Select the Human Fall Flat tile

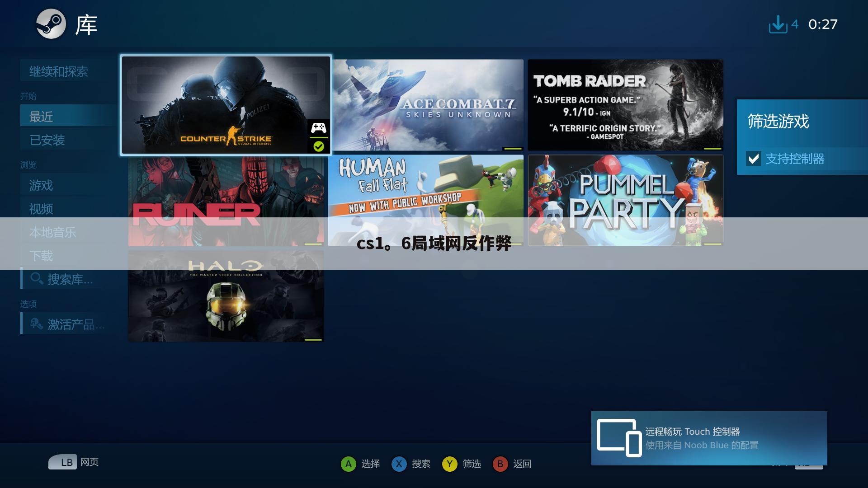426,201
